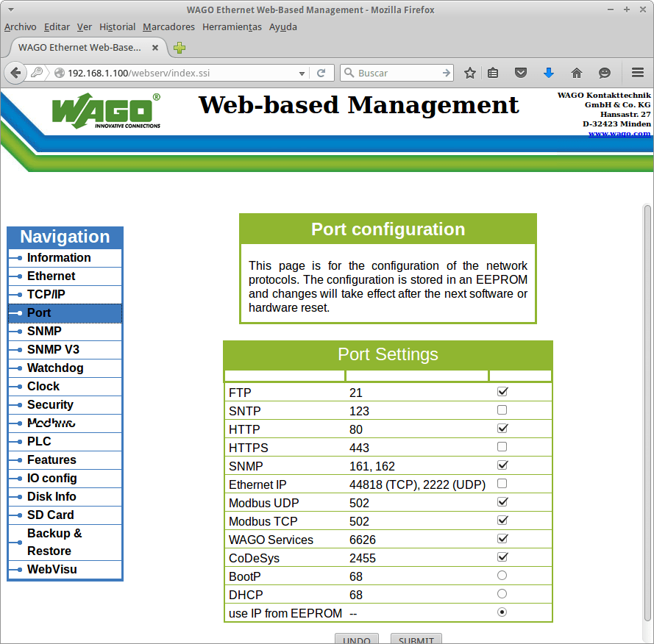Enable the Ethernet IP checkbox

pos(502,483)
